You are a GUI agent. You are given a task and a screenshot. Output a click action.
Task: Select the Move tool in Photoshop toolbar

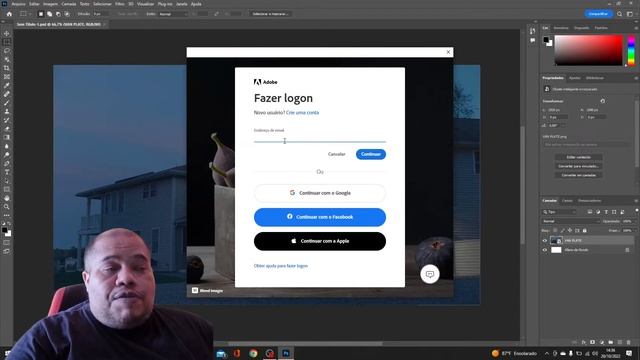(x=7, y=33)
